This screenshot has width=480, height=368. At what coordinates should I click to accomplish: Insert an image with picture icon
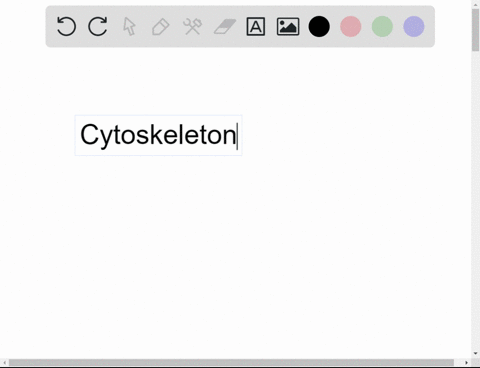288,26
